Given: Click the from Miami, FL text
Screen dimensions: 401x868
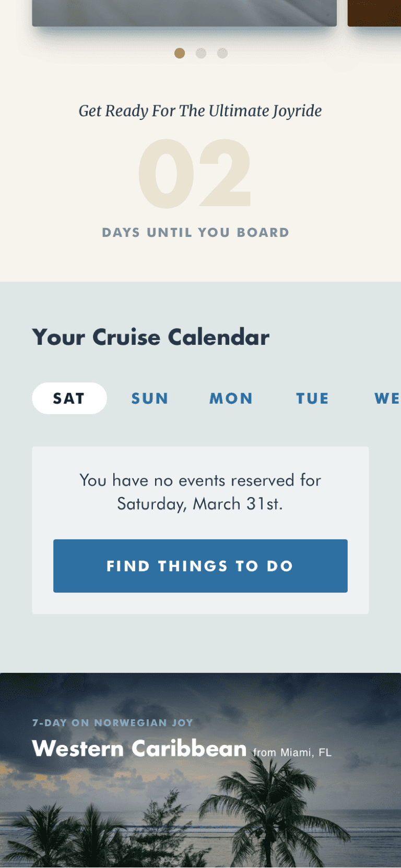Looking at the screenshot, I should pos(292,753).
